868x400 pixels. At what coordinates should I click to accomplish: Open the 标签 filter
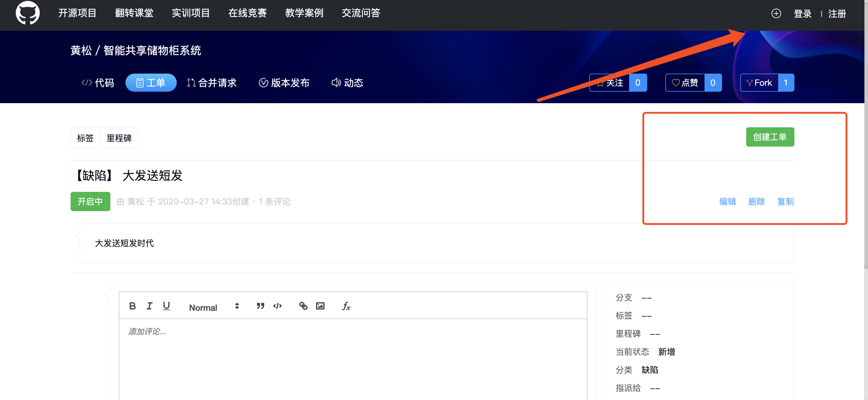(x=85, y=138)
